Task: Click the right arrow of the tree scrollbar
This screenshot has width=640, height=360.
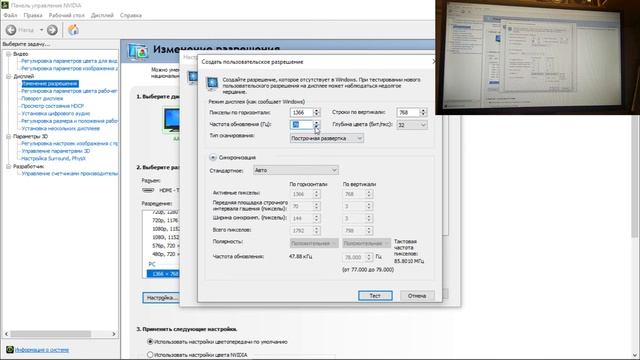Action: click(114, 334)
